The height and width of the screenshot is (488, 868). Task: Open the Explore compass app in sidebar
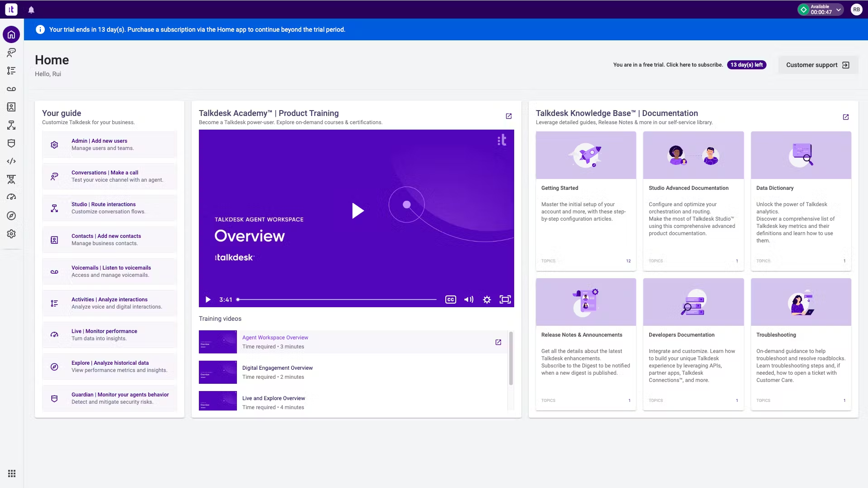coord(11,216)
